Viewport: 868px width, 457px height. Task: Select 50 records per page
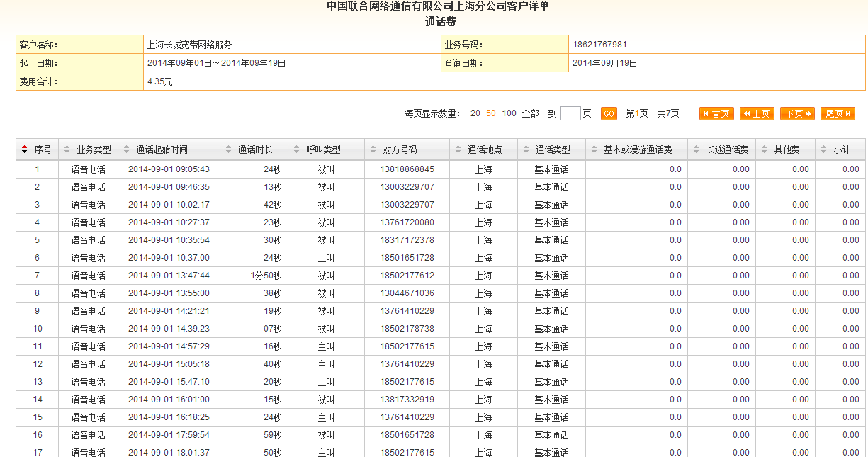click(x=491, y=113)
